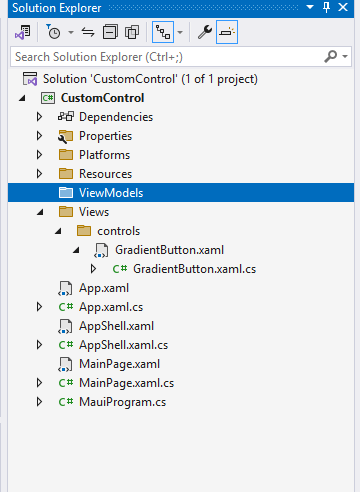Select AppShell.xaml file
The image size is (360, 492).
pos(116,326)
